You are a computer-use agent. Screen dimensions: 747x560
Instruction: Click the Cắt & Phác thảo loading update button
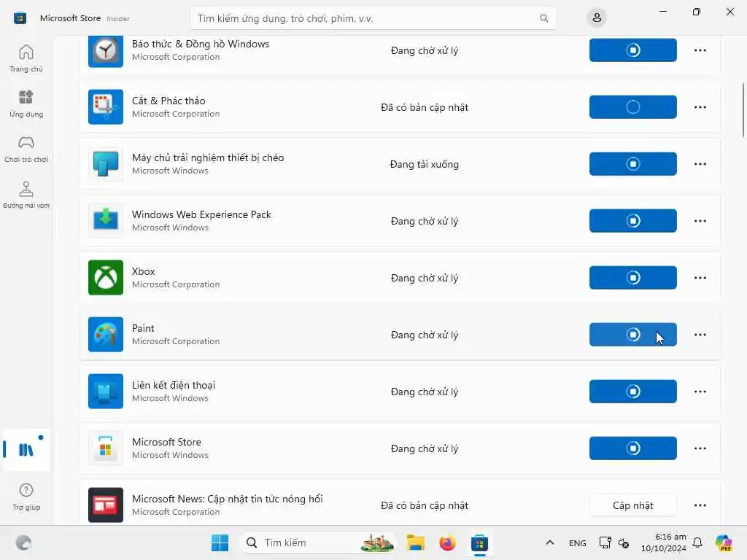pyautogui.click(x=632, y=107)
